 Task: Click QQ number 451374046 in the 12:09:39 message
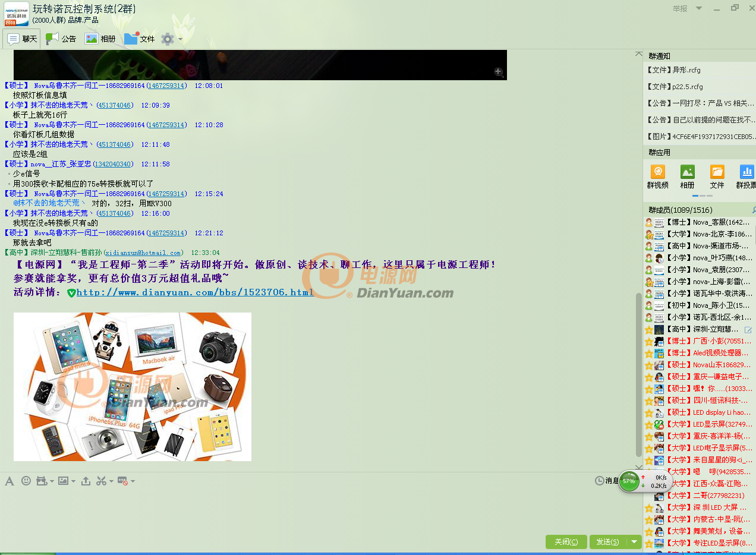click(115, 105)
